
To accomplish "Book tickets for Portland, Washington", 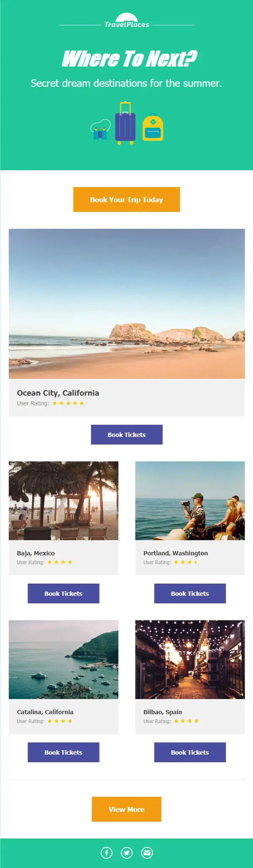I will [x=190, y=593].
